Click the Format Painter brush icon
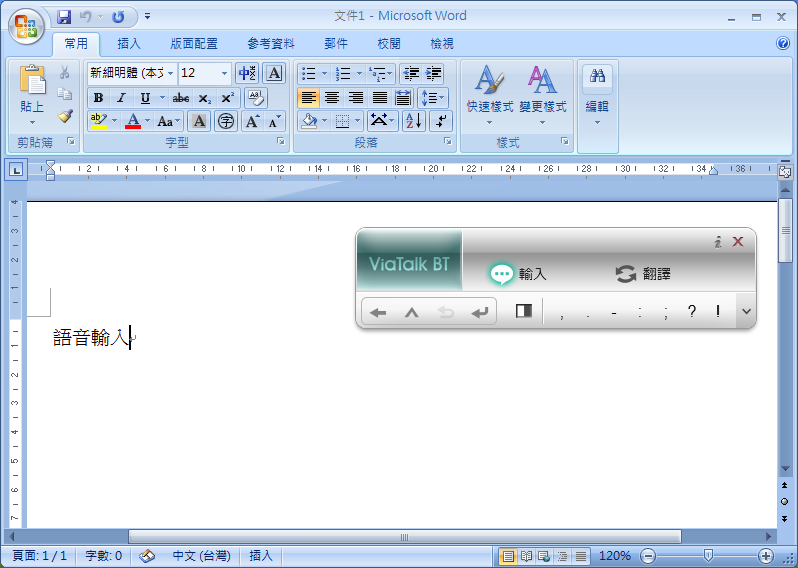798x568 pixels. (65, 116)
